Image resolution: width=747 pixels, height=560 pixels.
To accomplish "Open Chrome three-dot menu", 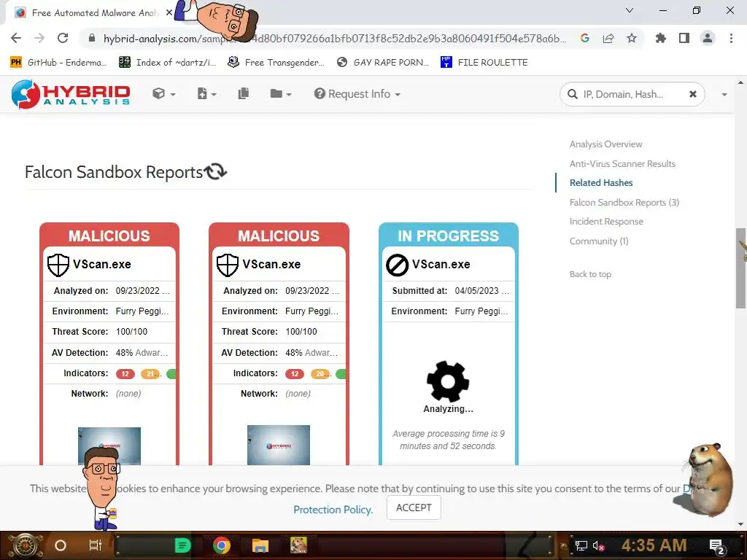I will coord(731,38).
